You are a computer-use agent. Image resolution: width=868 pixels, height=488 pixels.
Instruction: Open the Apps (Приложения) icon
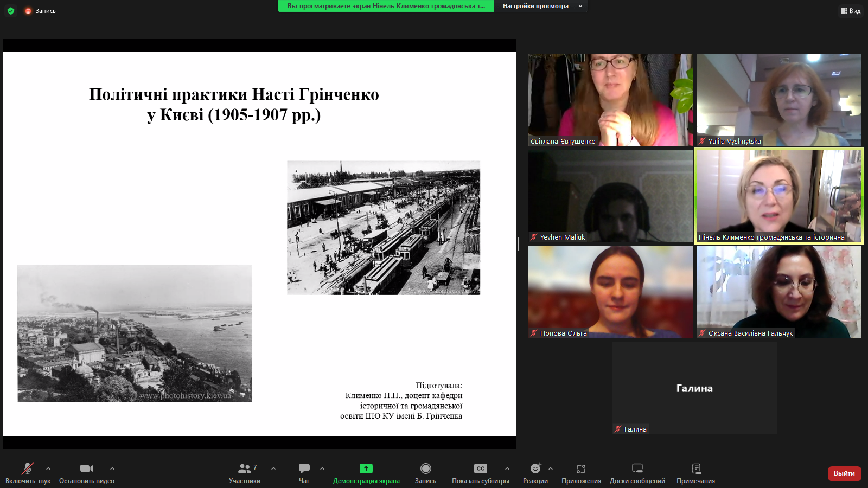point(581,468)
